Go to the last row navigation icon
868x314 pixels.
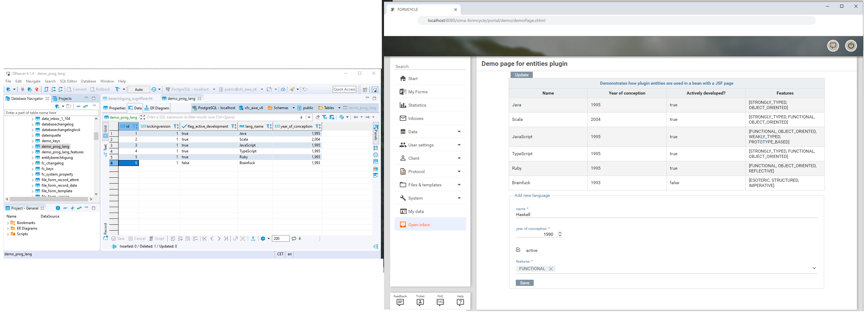coord(226,239)
